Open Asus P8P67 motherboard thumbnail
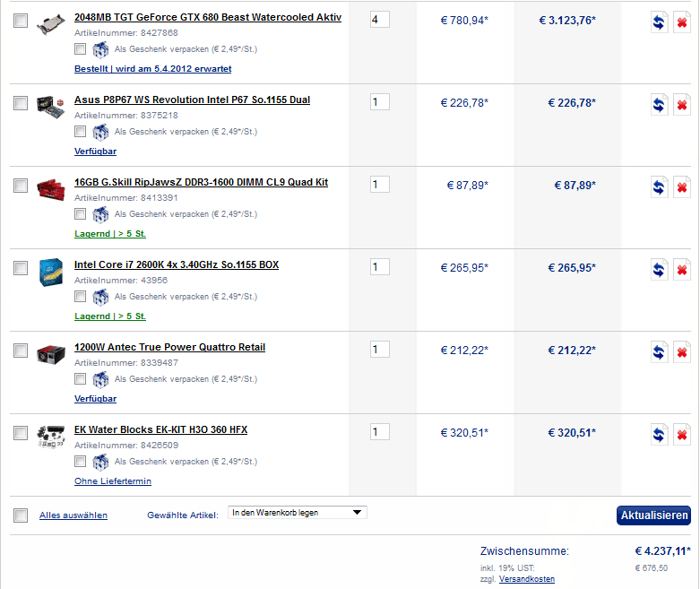This screenshot has height=589, width=700. [50, 107]
